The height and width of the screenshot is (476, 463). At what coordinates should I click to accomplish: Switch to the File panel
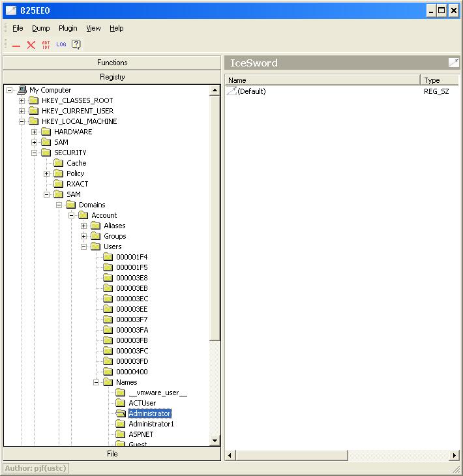click(x=112, y=454)
